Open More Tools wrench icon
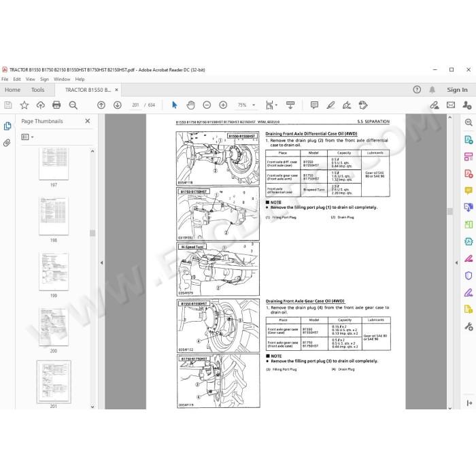 click(x=469, y=326)
